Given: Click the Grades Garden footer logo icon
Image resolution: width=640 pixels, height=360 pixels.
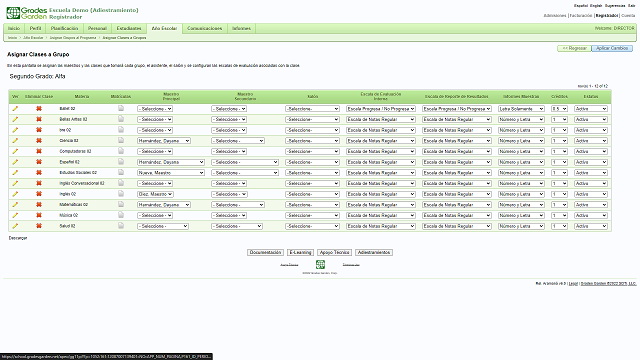Looking at the screenshot, I should 320,264.
